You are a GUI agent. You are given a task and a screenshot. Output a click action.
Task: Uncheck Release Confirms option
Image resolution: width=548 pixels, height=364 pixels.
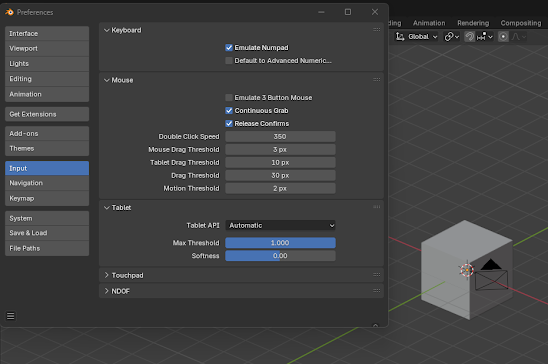coord(229,124)
